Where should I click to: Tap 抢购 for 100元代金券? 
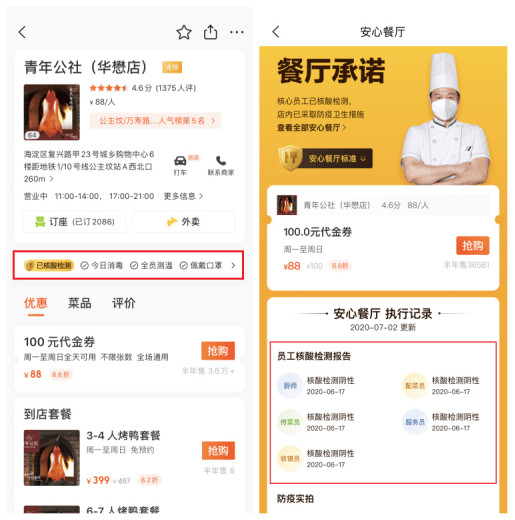pos(218,351)
